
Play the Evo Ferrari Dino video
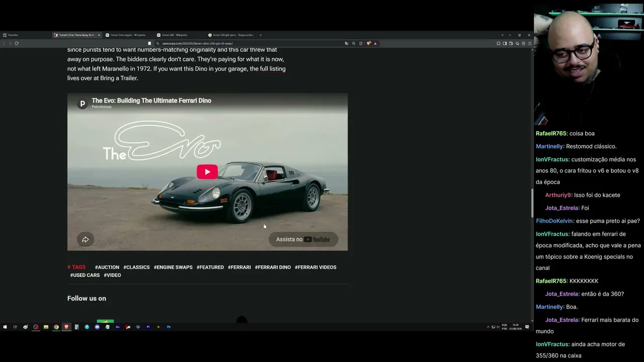click(207, 172)
